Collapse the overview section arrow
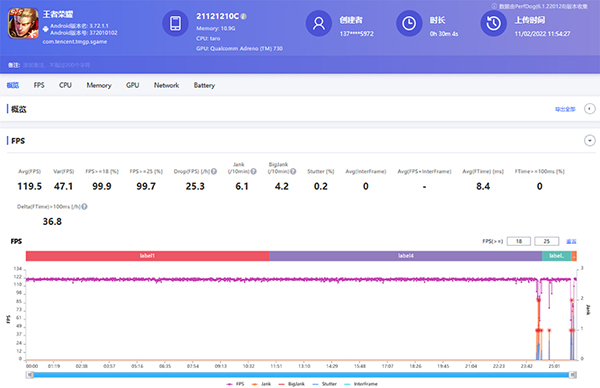600x388 pixels. 589,109
